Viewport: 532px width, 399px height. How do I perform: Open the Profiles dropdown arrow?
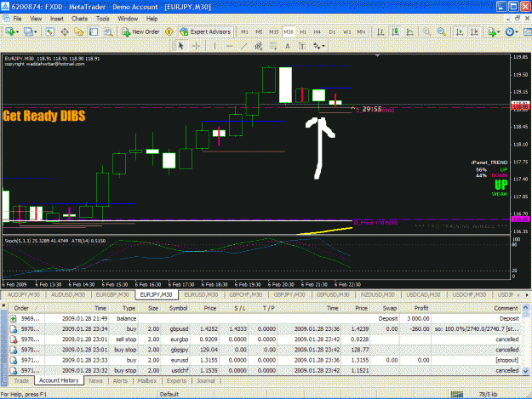point(35,31)
